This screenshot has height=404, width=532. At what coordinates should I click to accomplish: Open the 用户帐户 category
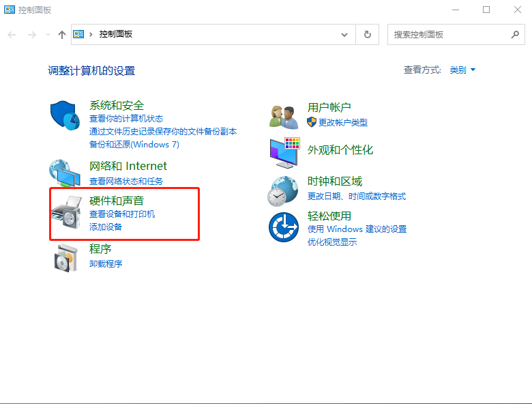click(x=329, y=107)
